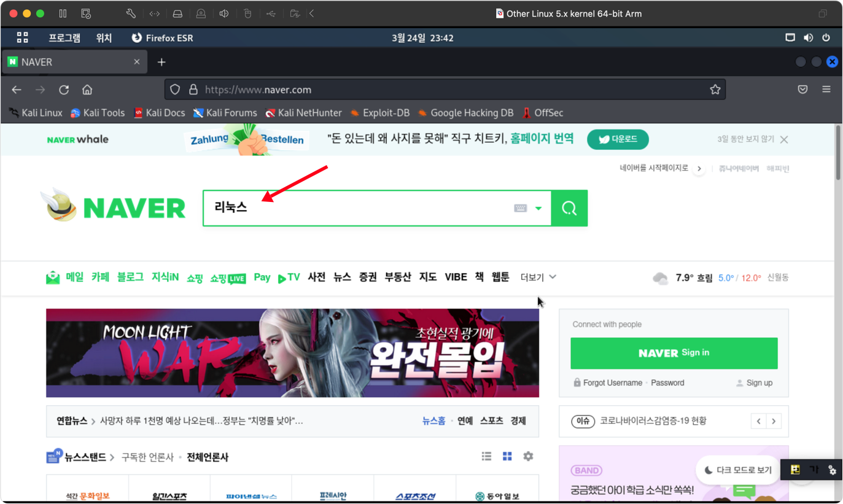Pause the virtual machine from the VM toolbar
Viewport: 843px width, 504px height.
point(63,14)
